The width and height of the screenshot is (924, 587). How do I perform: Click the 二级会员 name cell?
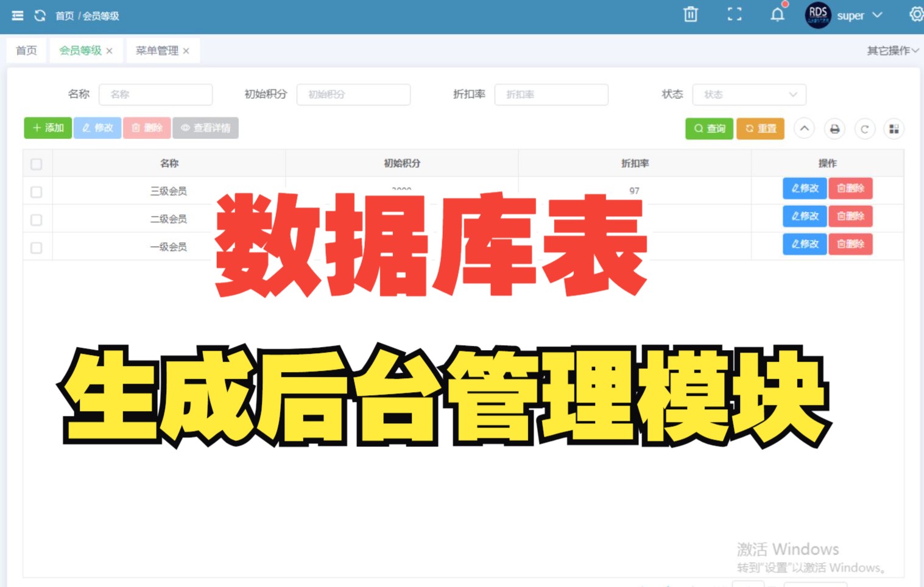(x=169, y=219)
